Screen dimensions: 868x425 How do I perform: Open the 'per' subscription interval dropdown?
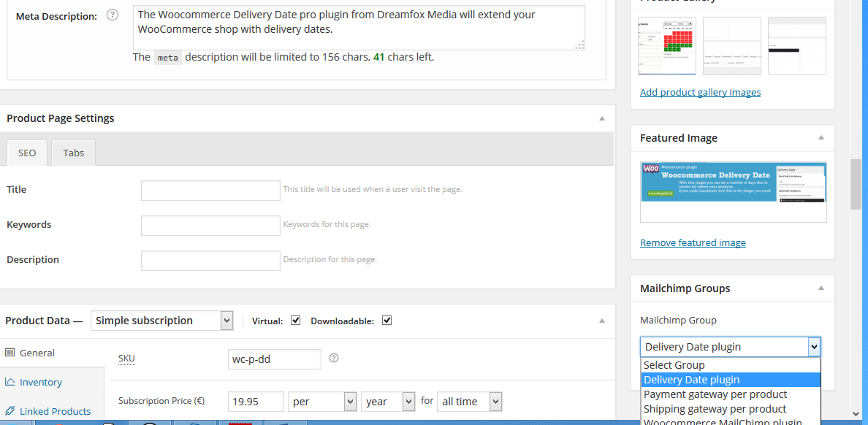click(322, 402)
